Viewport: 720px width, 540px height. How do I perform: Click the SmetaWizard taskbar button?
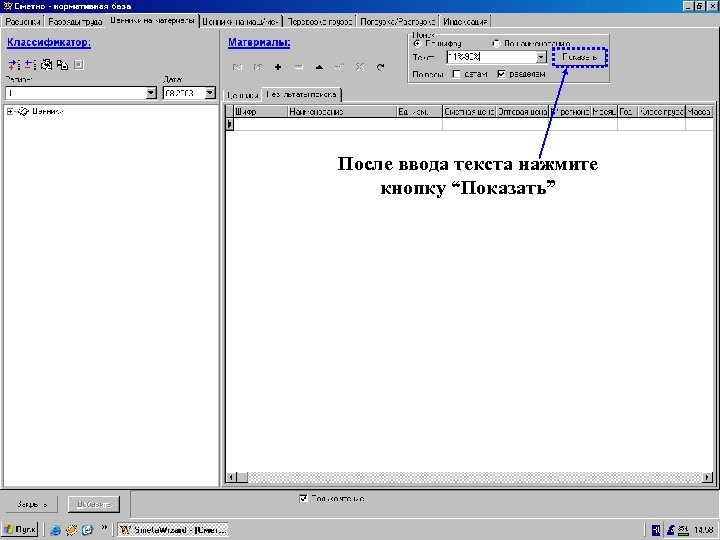tap(173, 530)
